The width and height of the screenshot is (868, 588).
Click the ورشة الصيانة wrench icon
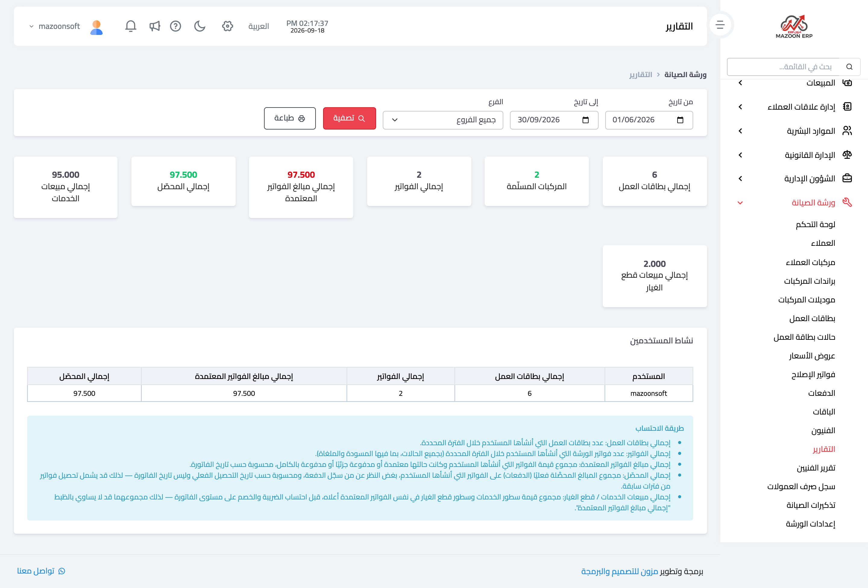848,202
